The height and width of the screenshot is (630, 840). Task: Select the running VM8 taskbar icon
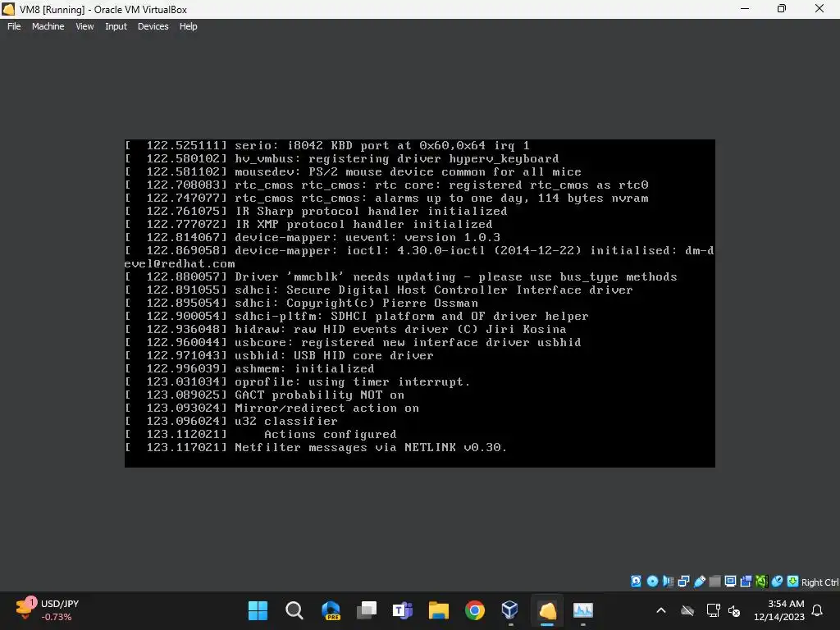tap(547, 610)
